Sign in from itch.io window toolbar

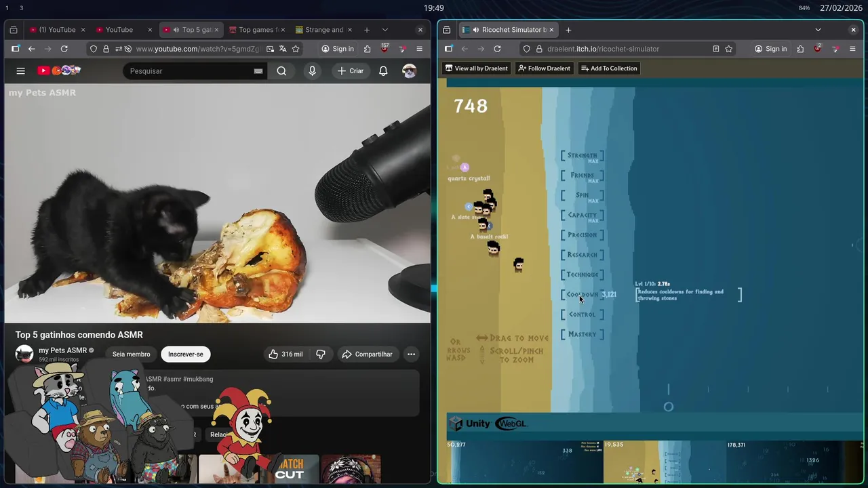coord(771,49)
